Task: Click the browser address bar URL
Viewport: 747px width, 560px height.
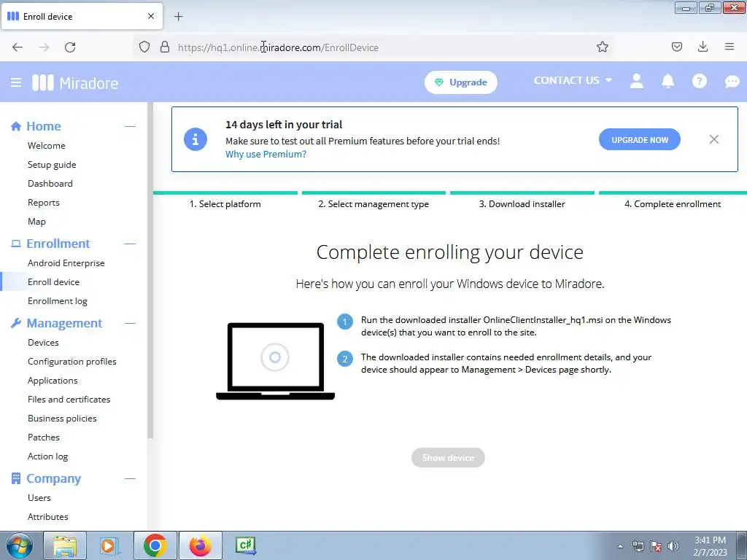Action: (x=278, y=47)
